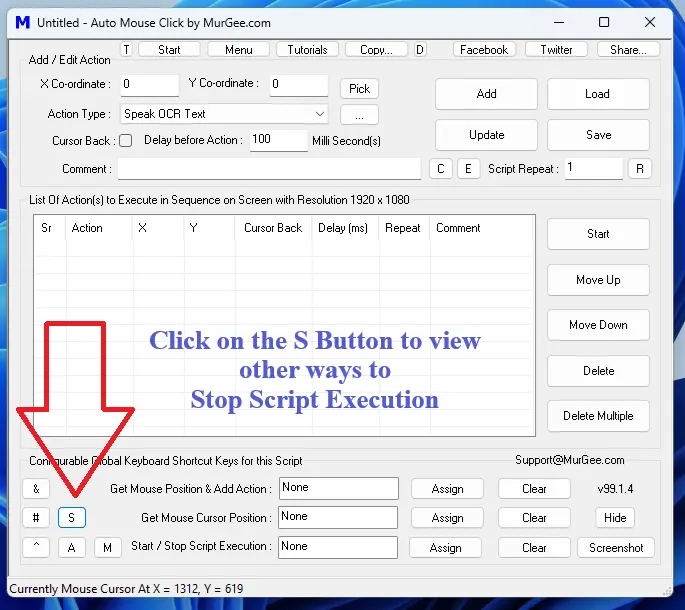Viewport: 685px width, 610px height.
Task: Click the Share... button
Action: (628, 49)
